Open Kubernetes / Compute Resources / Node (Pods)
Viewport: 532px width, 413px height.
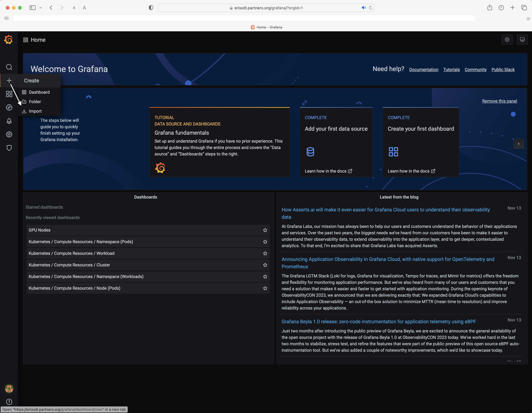click(x=148, y=288)
